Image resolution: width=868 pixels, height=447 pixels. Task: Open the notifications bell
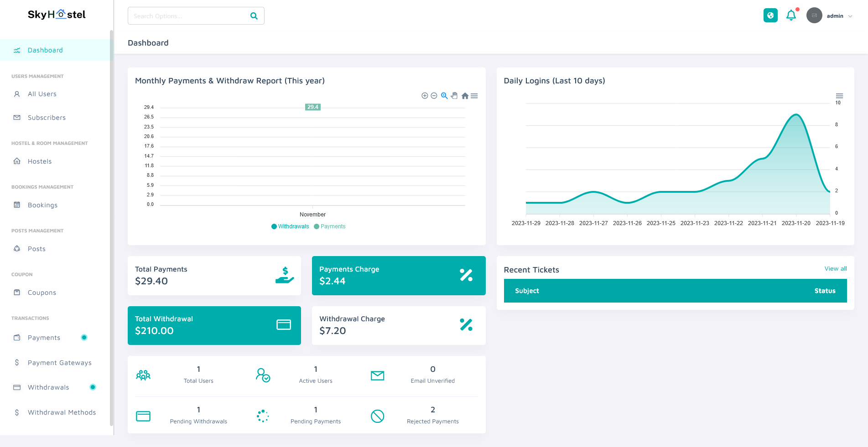[x=791, y=15]
